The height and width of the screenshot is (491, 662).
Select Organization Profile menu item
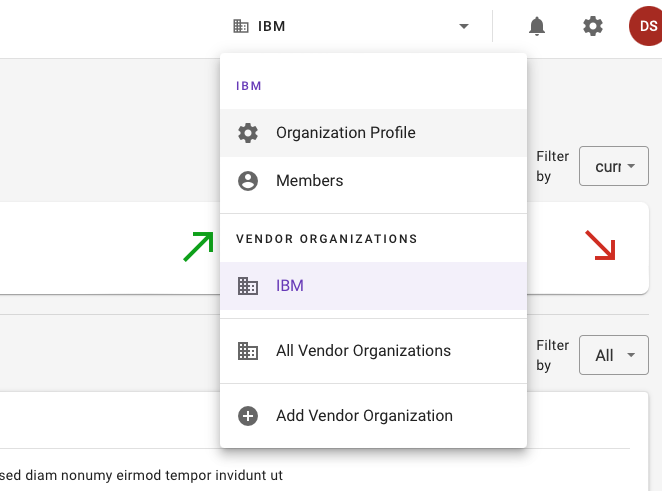(x=373, y=133)
